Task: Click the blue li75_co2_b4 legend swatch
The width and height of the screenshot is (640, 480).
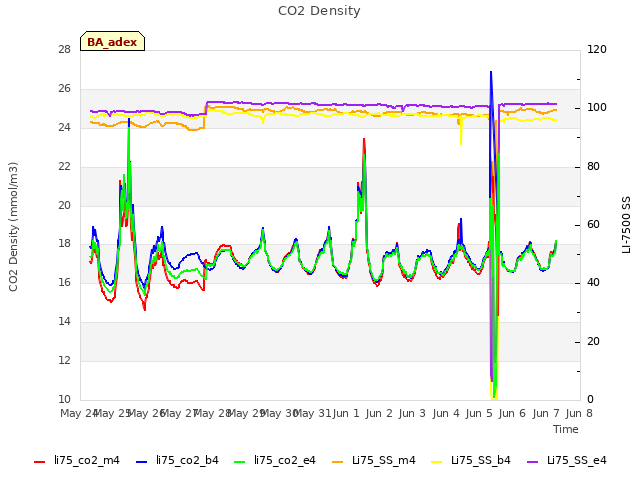Action: (x=141, y=462)
